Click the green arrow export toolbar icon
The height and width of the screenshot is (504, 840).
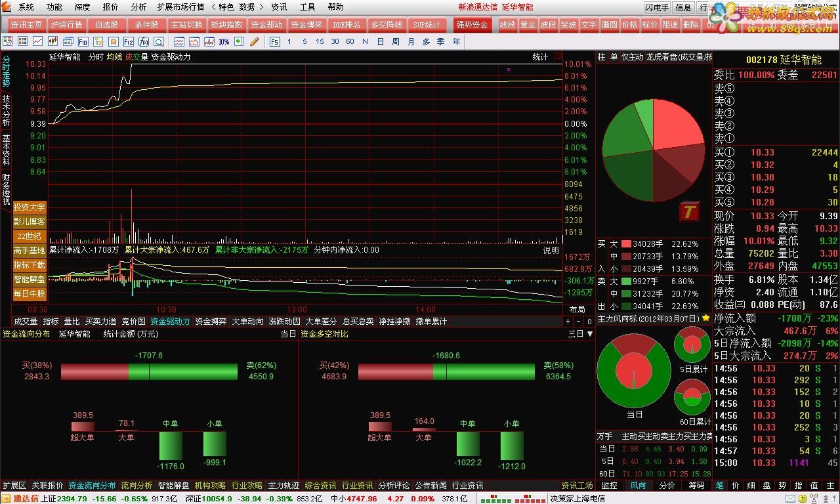[239, 41]
